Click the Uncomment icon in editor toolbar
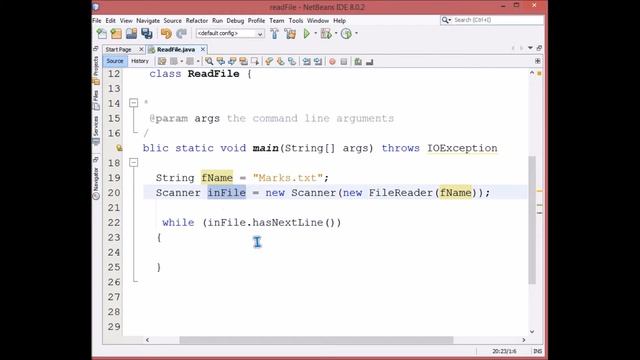Viewport: 640px width, 360px height. [x=369, y=62]
